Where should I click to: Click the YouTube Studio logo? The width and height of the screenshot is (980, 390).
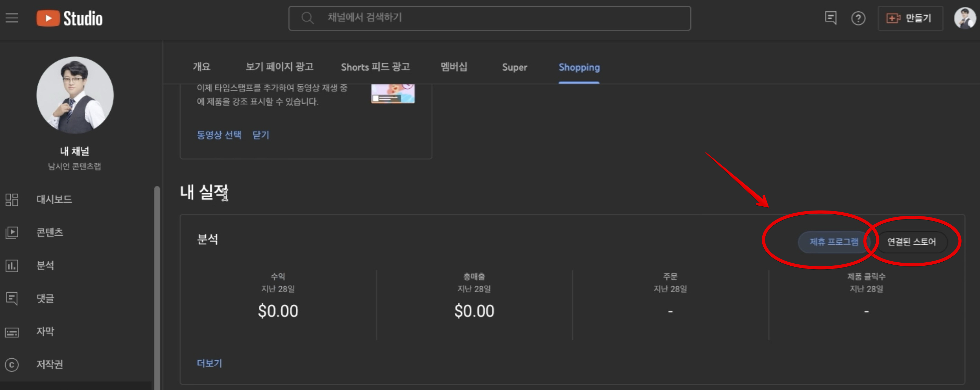(x=69, y=18)
